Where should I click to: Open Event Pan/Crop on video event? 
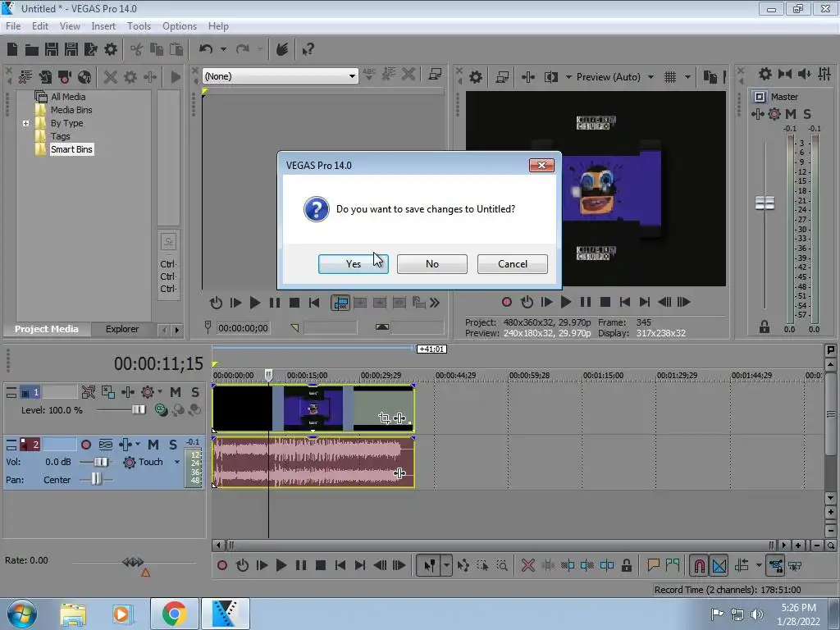pos(384,418)
